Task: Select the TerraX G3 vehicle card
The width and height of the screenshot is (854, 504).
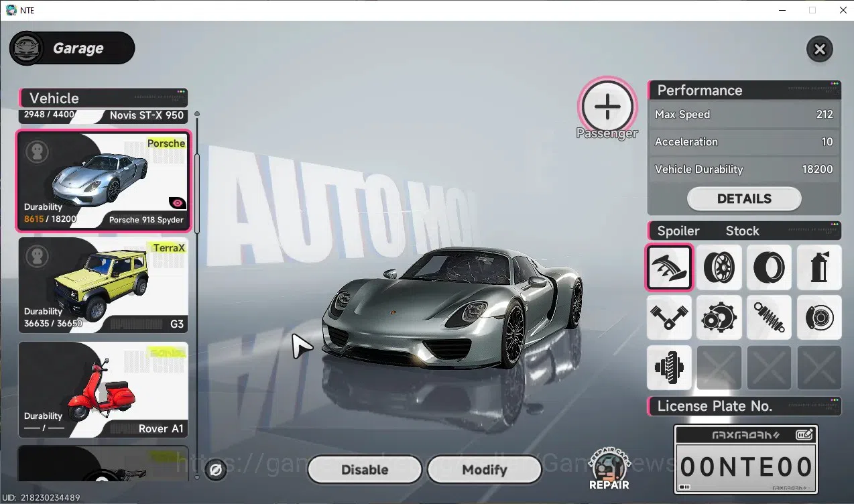Action: (x=103, y=286)
